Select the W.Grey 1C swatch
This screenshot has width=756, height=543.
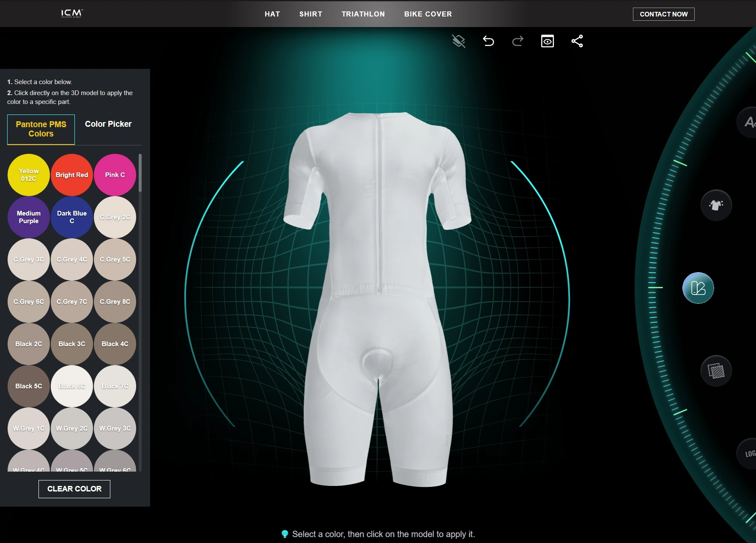(x=29, y=428)
